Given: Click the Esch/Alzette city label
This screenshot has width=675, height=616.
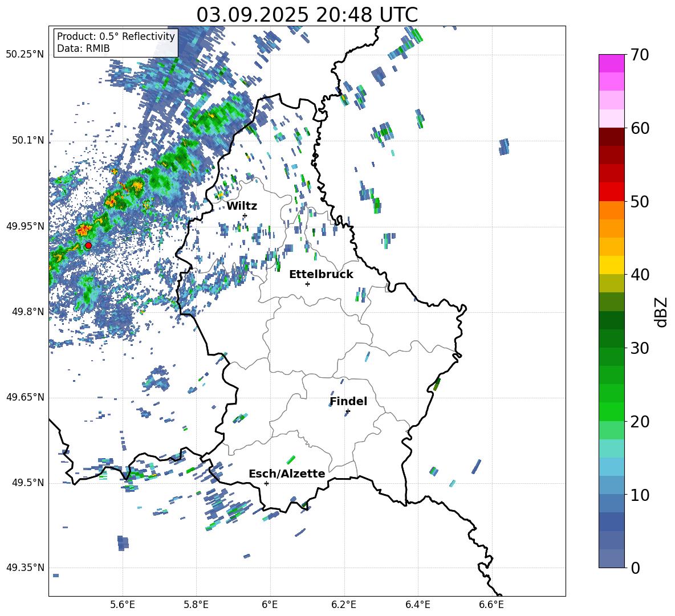Looking at the screenshot, I should pos(287,474).
